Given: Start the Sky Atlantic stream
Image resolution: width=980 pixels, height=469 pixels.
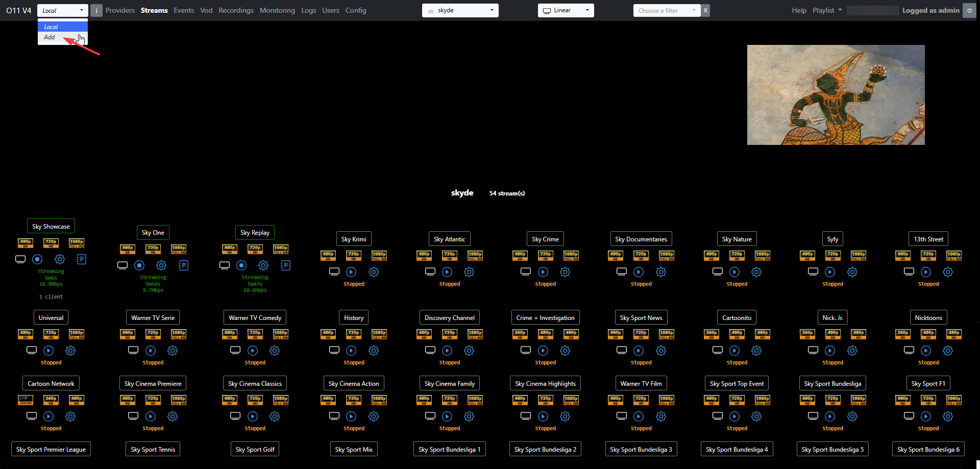Looking at the screenshot, I should (x=447, y=272).
